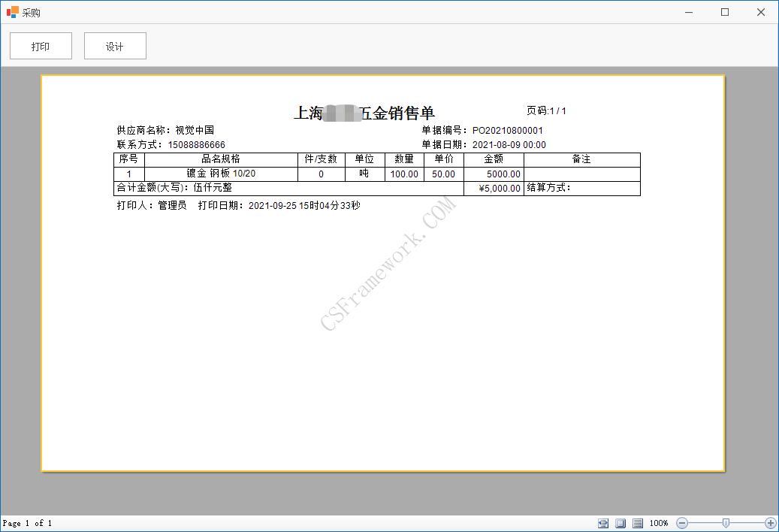Maximize the 采购 window

725,12
